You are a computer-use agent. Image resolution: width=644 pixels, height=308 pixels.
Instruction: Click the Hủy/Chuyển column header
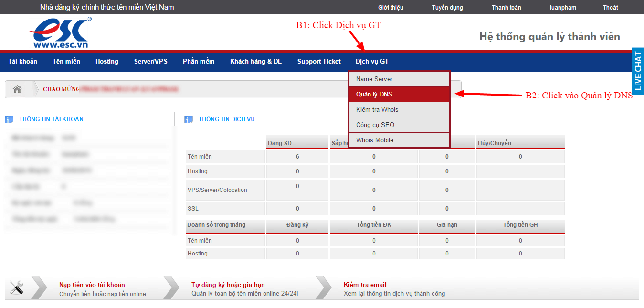click(520, 142)
